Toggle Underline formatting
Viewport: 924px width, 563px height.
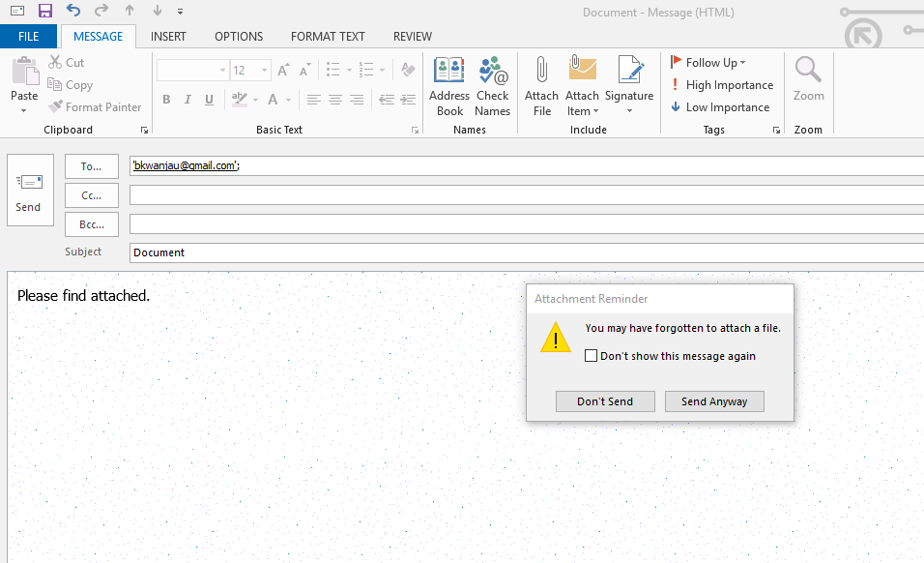[209, 100]
